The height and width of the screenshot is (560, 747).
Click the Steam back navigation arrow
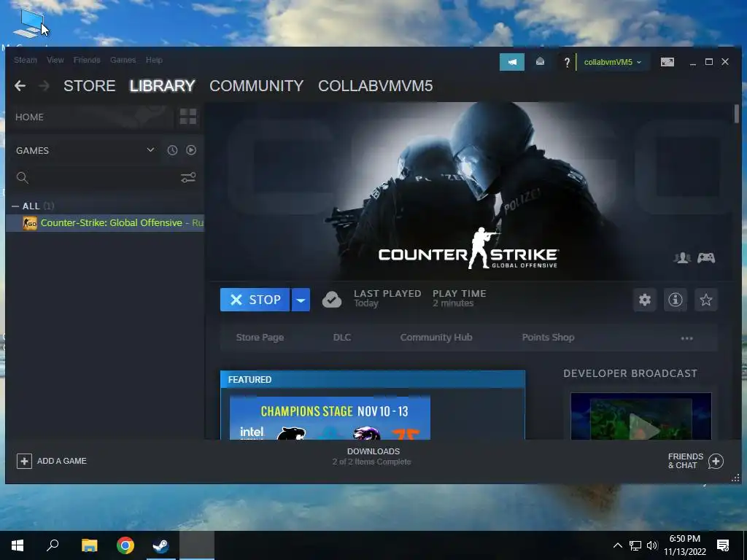pos(20,86)
